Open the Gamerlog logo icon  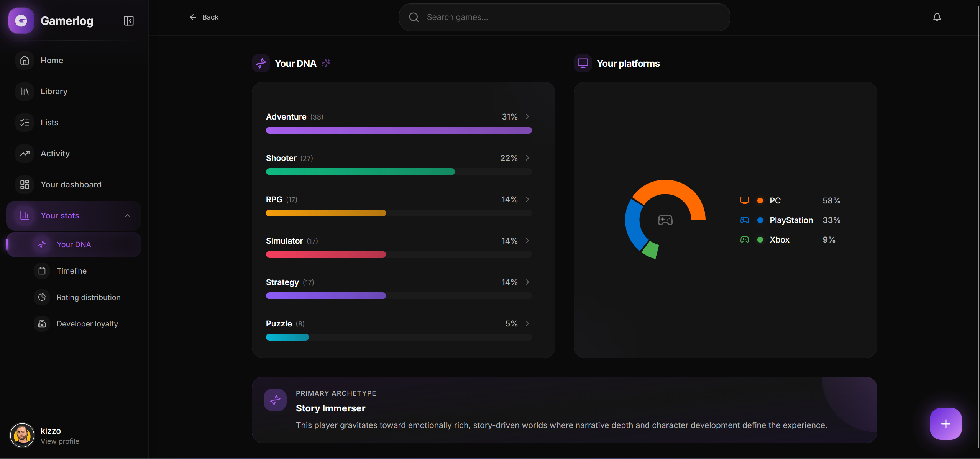click(21, 20)
